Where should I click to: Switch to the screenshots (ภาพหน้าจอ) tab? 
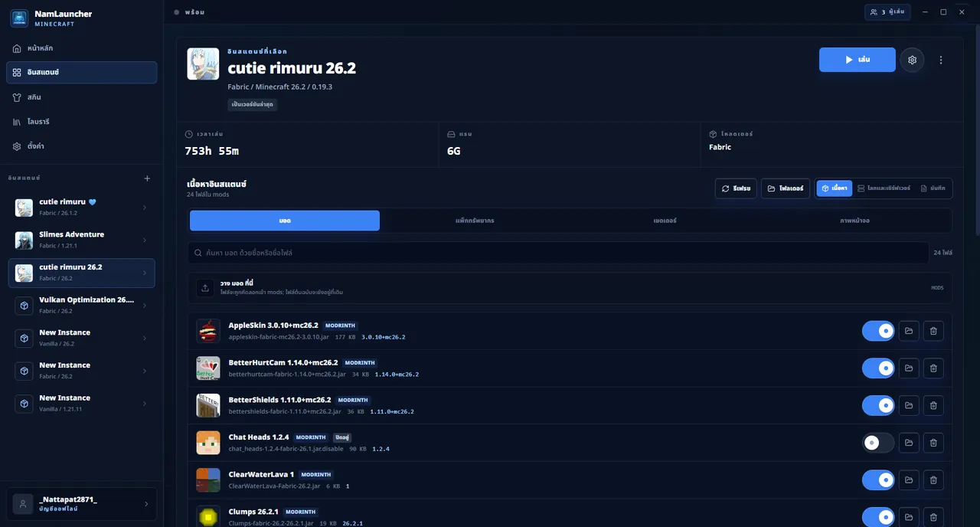(854, 221)
